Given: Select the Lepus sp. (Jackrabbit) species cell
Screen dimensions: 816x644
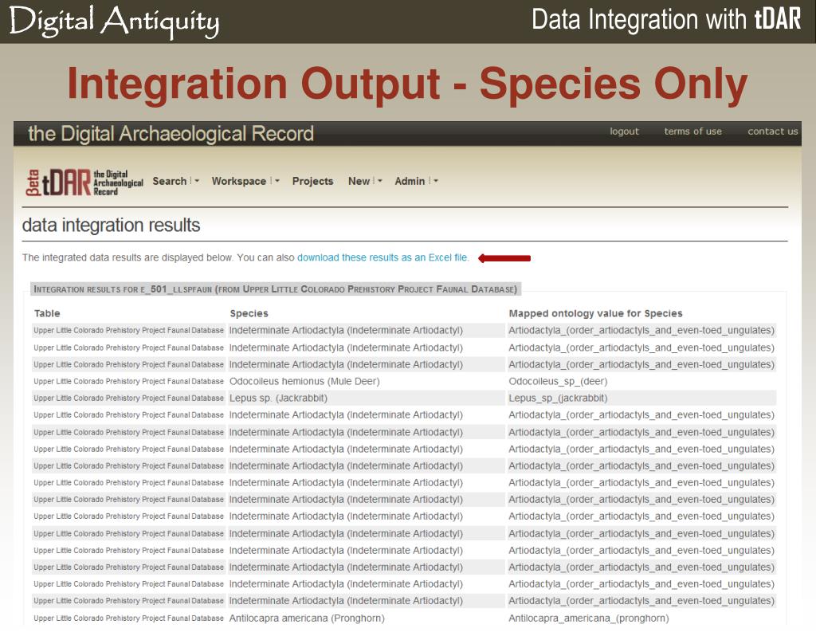Looking at the screenshot, I should [278, 398].
